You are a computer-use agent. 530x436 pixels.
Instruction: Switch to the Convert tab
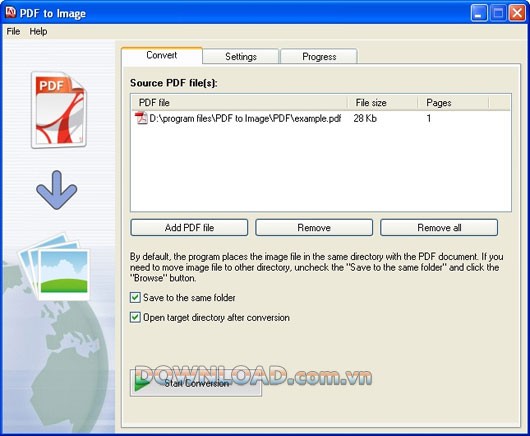point(162,55)
